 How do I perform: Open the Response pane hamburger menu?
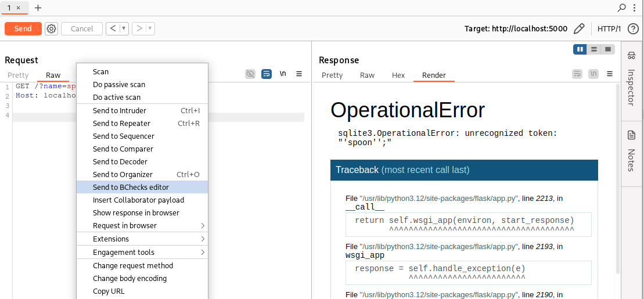point(610,74)
